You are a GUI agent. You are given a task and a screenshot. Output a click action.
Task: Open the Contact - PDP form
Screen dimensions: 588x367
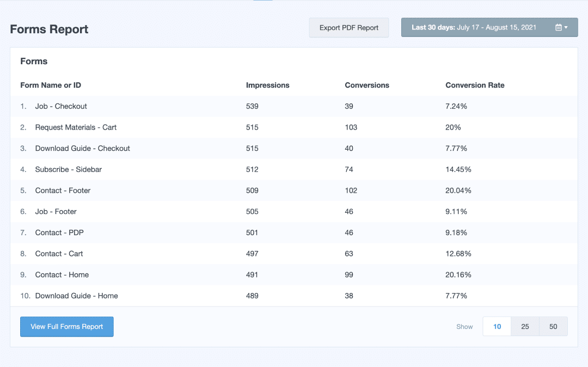pyautogui.click(x=59, y=233)
